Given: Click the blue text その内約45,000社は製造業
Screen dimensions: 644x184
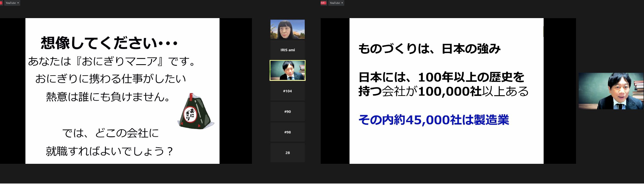Looking at the screenshot, I should click(x=433, y=120).
